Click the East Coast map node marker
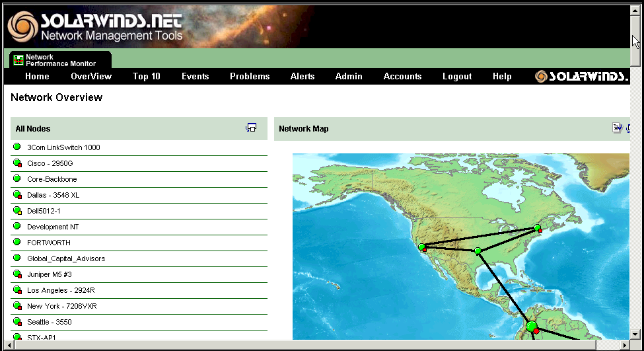Viewport: 644px width, 351px height. click(538, 228)
